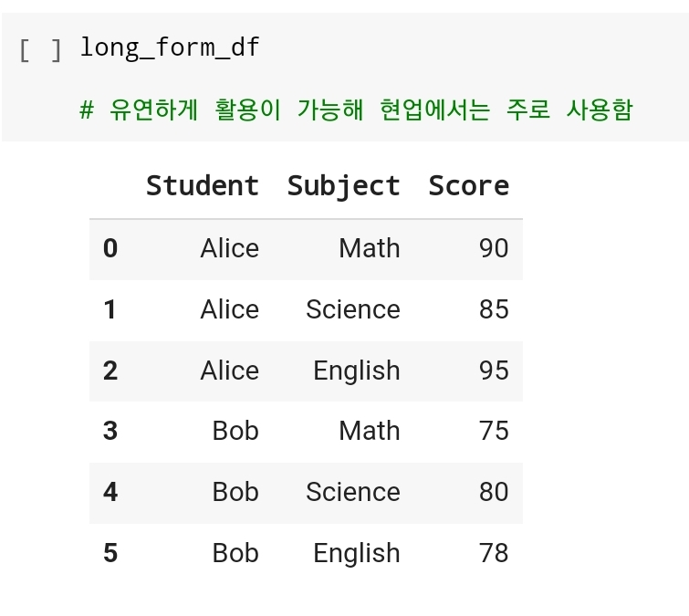Select the Score column header
The image size is (689, 616).
coord(468,185)
